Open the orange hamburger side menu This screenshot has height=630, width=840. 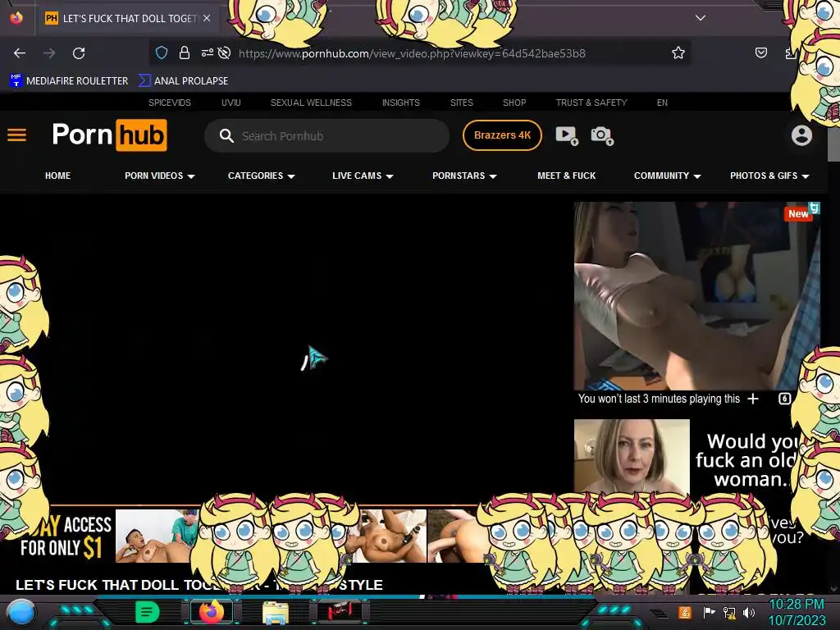tap(16, 135)
